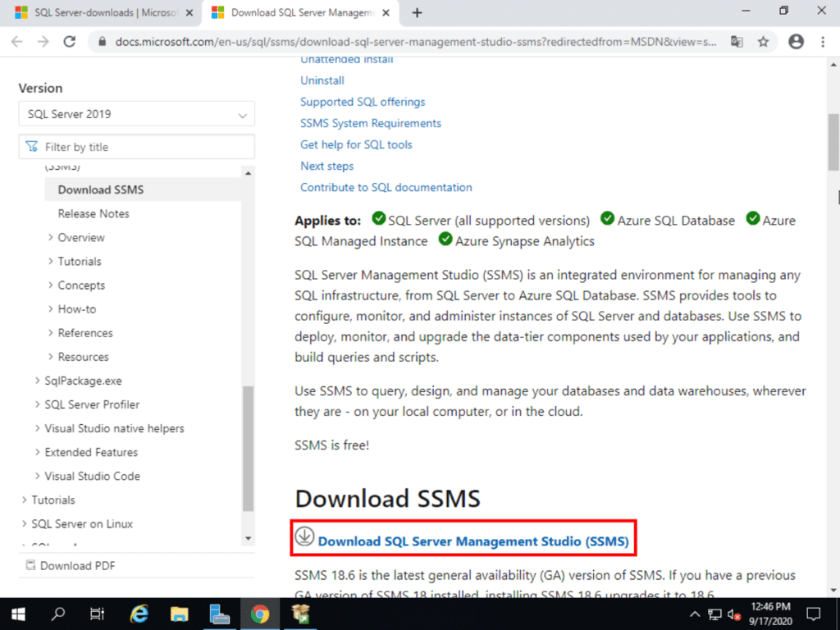
Task: Click inside the Filter by title field
Action: [x=136, y=145]
